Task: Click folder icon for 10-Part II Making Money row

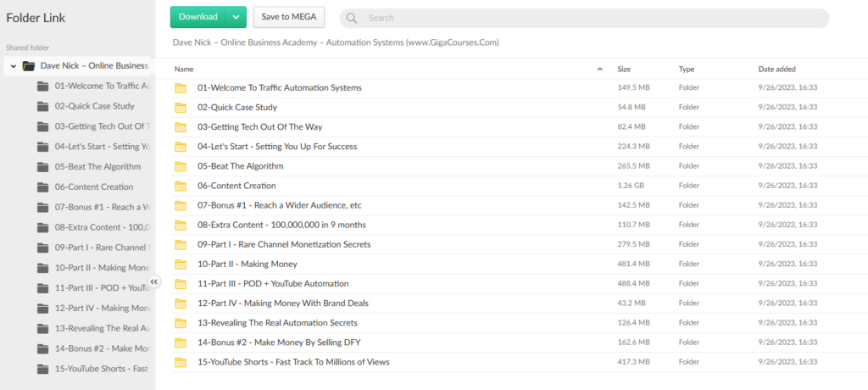Action: click(180, 265)
